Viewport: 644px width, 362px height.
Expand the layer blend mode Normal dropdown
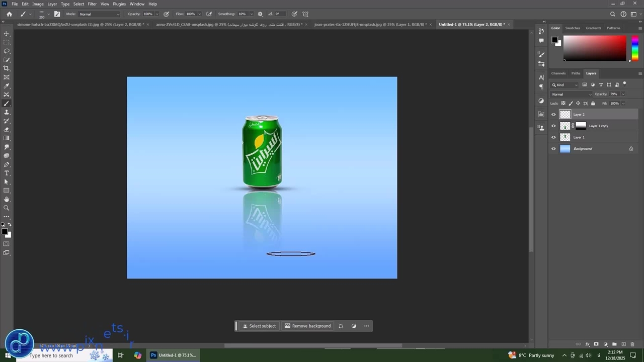click(572, 95)
